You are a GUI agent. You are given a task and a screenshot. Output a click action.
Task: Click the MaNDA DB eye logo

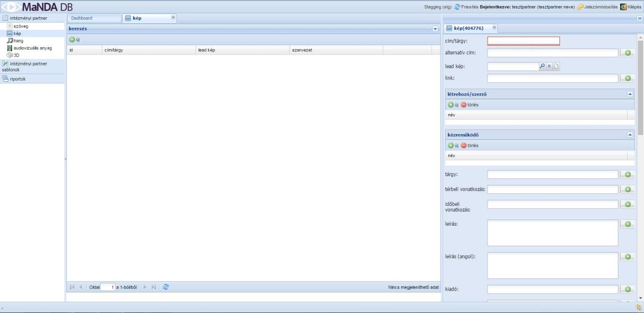pyautogui.click(x=11, y=7)
